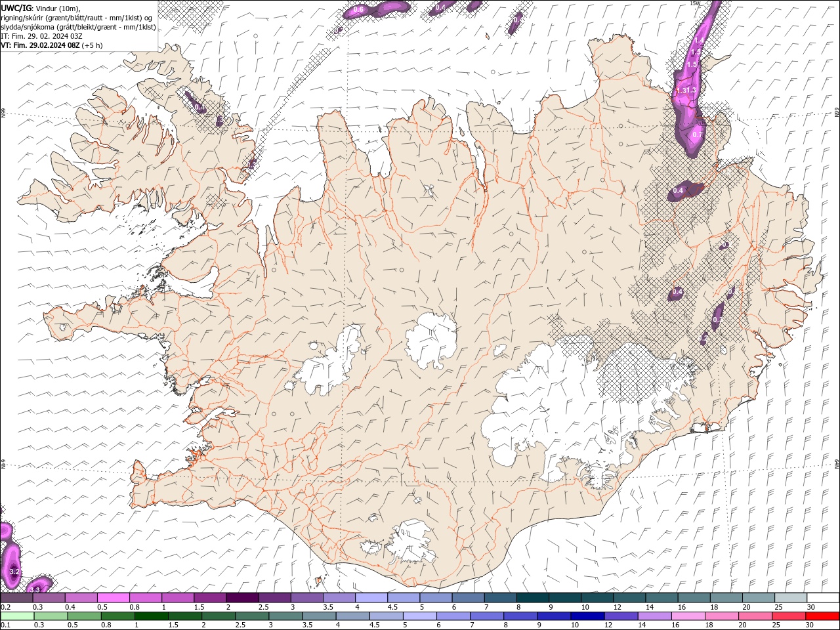Click the '1.4' precipitation label in northeast band
Screen dimensions: 840x630
698,41
